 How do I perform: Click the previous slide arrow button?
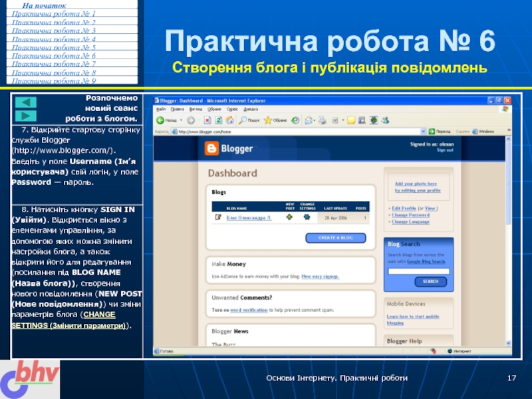tap(27, 102)
